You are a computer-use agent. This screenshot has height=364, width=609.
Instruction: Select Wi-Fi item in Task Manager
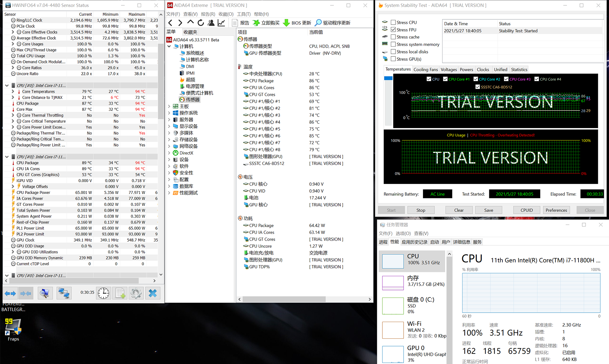412,330
